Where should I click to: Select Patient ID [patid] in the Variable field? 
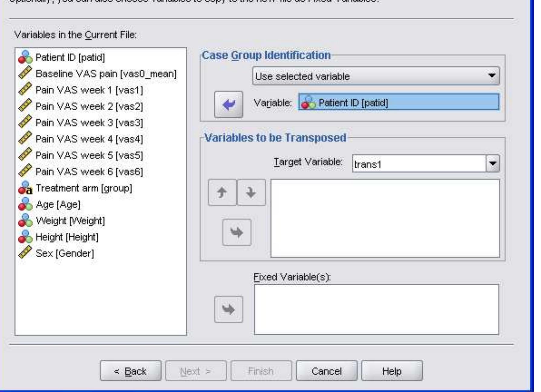pyautogui.click(x=399, y=102)
